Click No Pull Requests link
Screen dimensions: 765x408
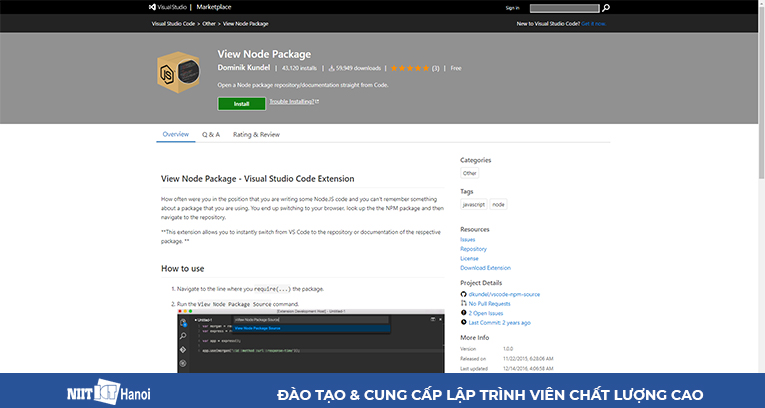pyautogui.click(x=489, y=304)
